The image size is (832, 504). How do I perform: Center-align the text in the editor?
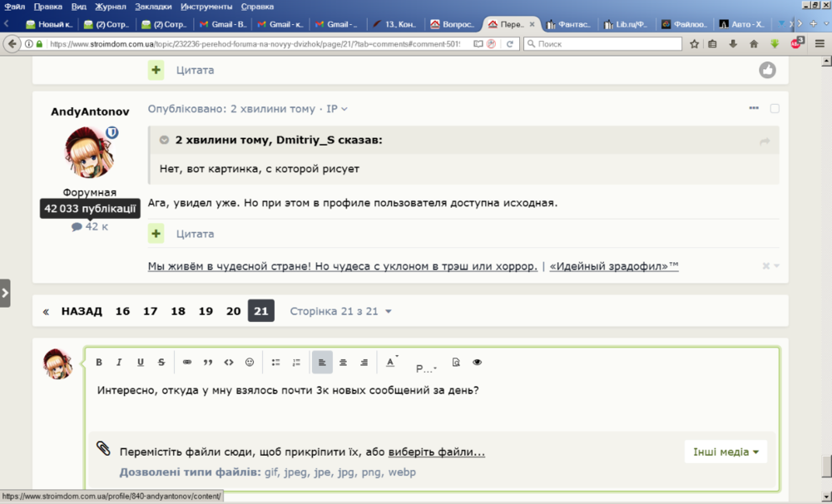[343, 363]
